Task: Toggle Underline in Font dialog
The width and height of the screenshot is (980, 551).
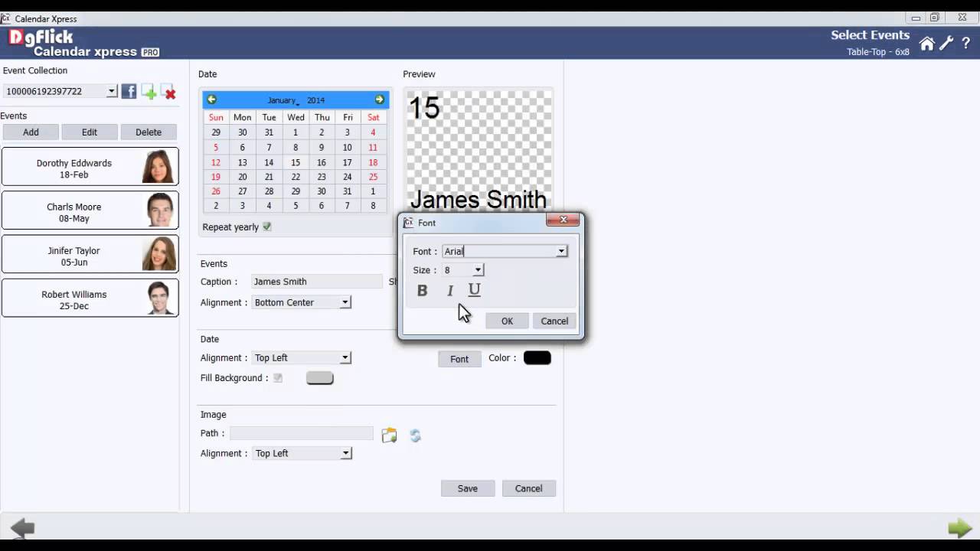Action: (474, 290)
